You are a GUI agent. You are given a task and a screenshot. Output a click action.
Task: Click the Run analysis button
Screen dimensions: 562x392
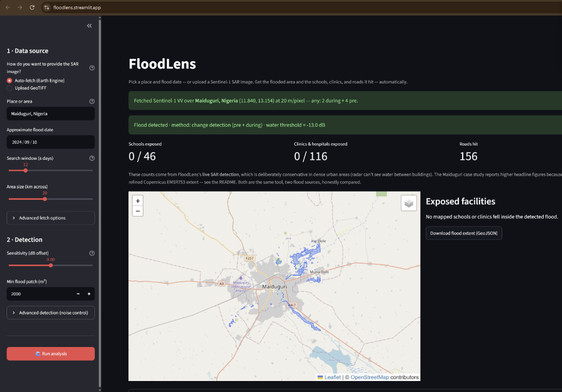click(50, 354)
